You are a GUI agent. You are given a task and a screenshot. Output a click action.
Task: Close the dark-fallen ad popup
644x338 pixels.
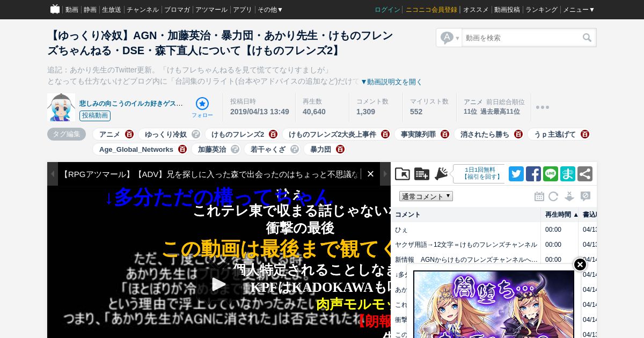(x=580, y=264)
